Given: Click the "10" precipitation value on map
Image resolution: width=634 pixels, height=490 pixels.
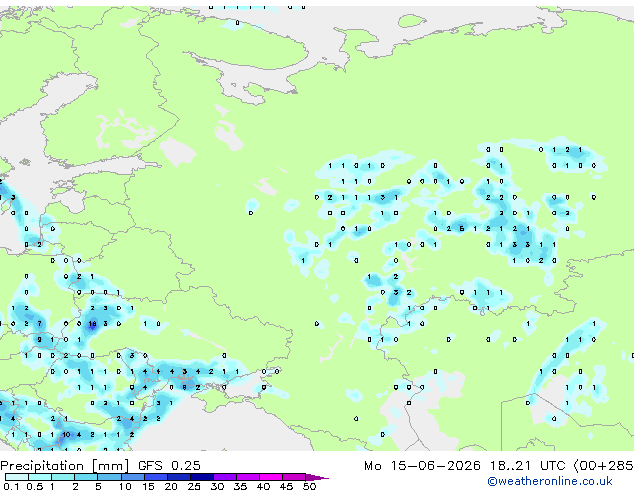Looking at the screenshot, I should [66, 435].
